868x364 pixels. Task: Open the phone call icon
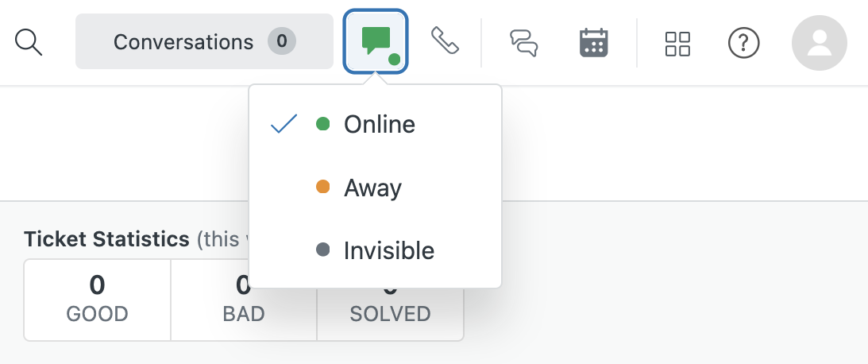click(x=445, y=41)
